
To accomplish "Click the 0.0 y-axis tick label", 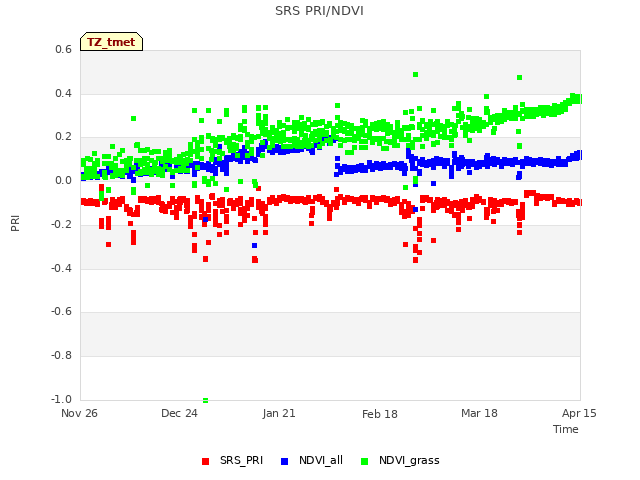I will [63, 180].
